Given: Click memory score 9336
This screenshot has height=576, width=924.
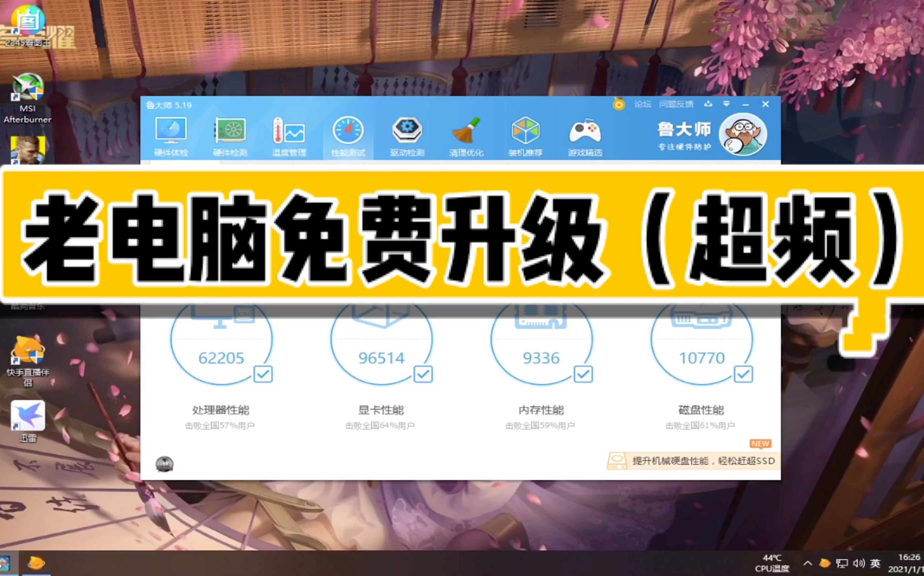Looking at the screenshot, I should coord(541,358).
